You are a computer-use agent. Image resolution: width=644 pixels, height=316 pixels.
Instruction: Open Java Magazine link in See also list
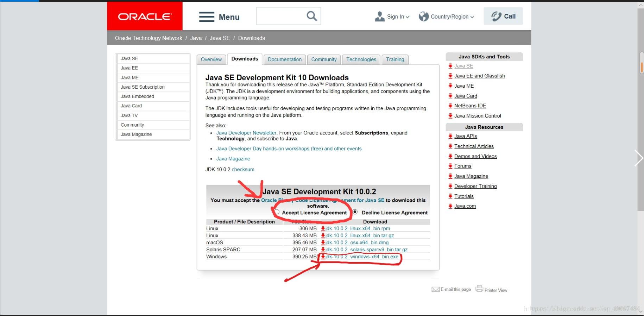click(x=233, y=159)
